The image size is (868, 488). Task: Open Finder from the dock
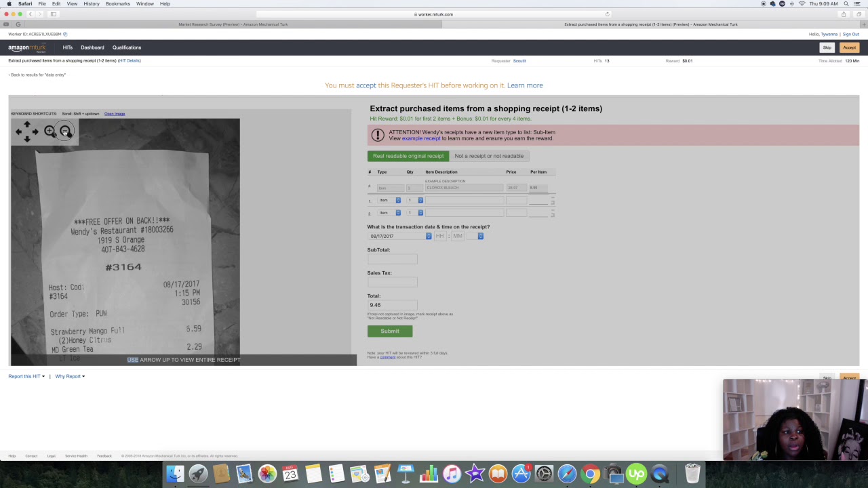[x=175, y=474]
